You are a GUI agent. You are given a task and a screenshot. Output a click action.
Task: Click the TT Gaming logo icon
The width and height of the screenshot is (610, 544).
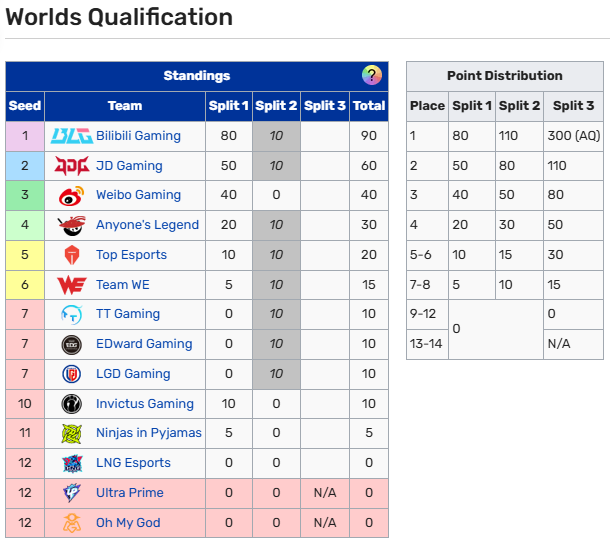coord(72,314)
